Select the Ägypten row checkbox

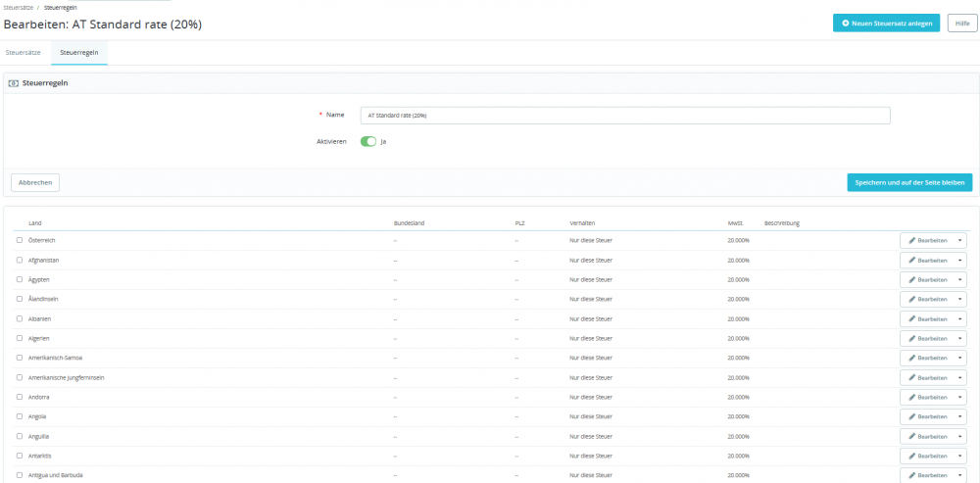(20, 279)
